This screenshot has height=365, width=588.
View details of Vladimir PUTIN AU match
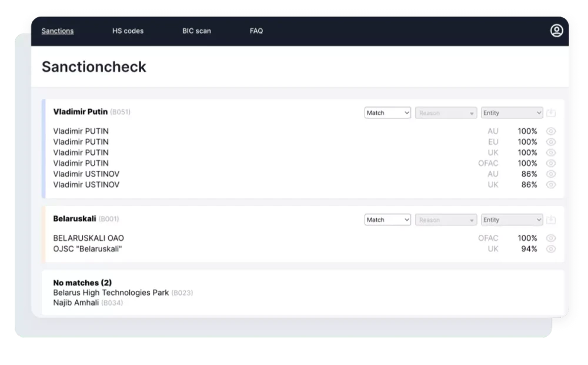pos(551,131)
